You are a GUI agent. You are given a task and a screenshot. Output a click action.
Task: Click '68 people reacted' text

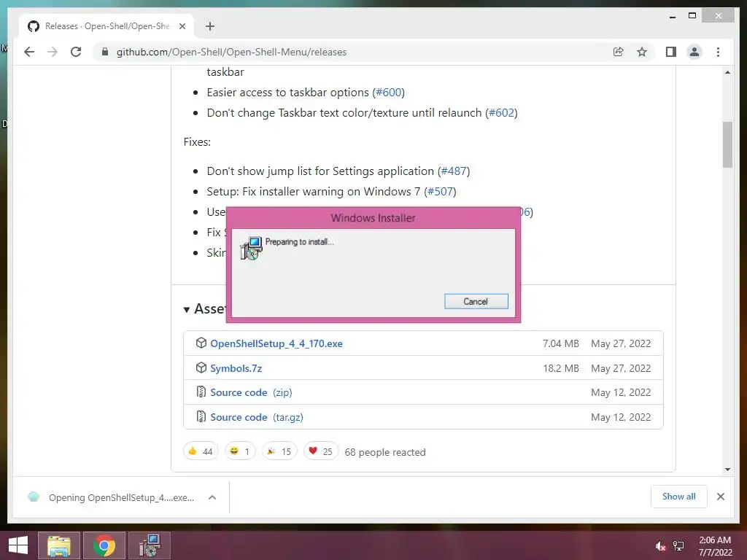tap(385, 452)
